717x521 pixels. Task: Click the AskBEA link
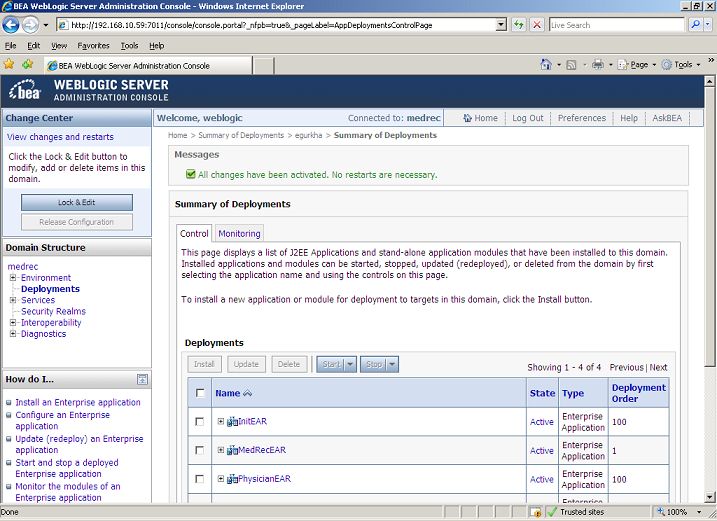[667, 118]
